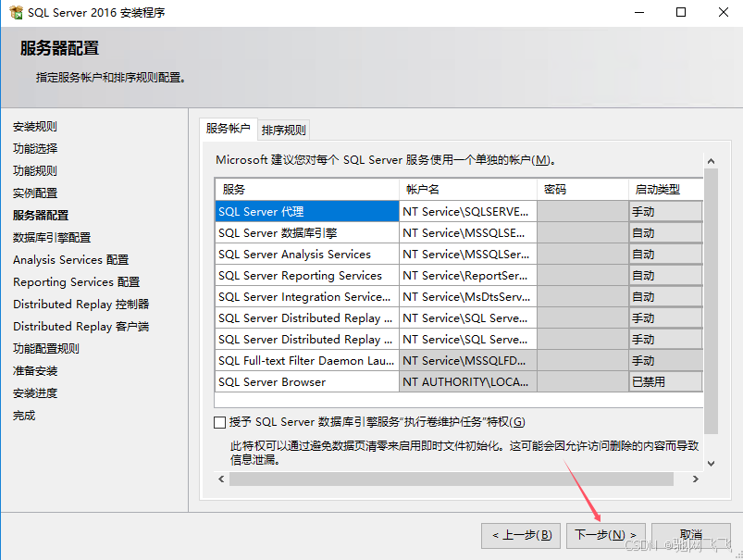Open account name for SQL Server 数据库引擎
This screenshot has width=743, height=560.
(468, 233)
